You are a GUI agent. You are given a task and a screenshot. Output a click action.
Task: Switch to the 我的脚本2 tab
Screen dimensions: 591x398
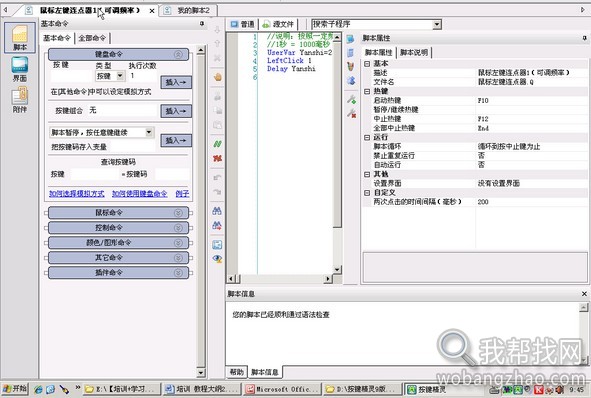pos(188,11)
